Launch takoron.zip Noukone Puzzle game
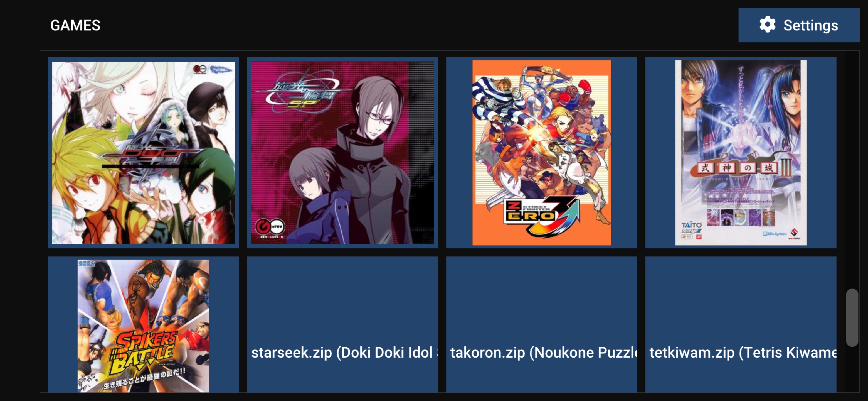868x401 pixels. [541, 324]
